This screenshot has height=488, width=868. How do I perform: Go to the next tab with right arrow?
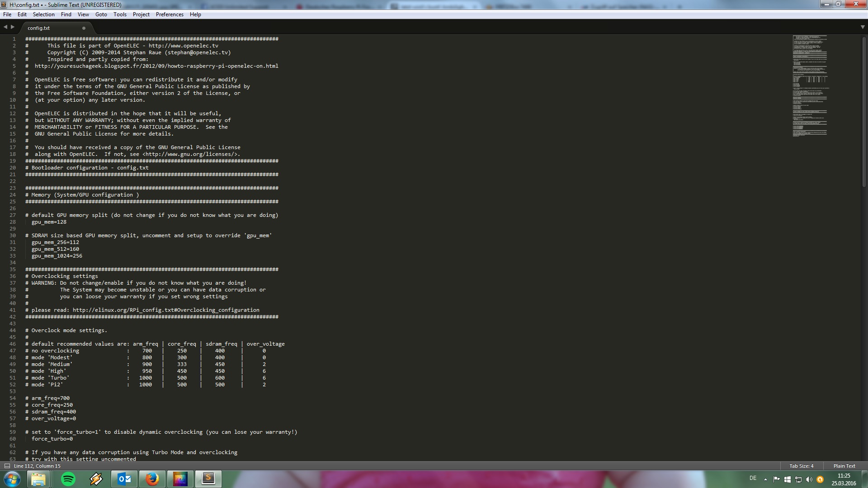[13, 27]
